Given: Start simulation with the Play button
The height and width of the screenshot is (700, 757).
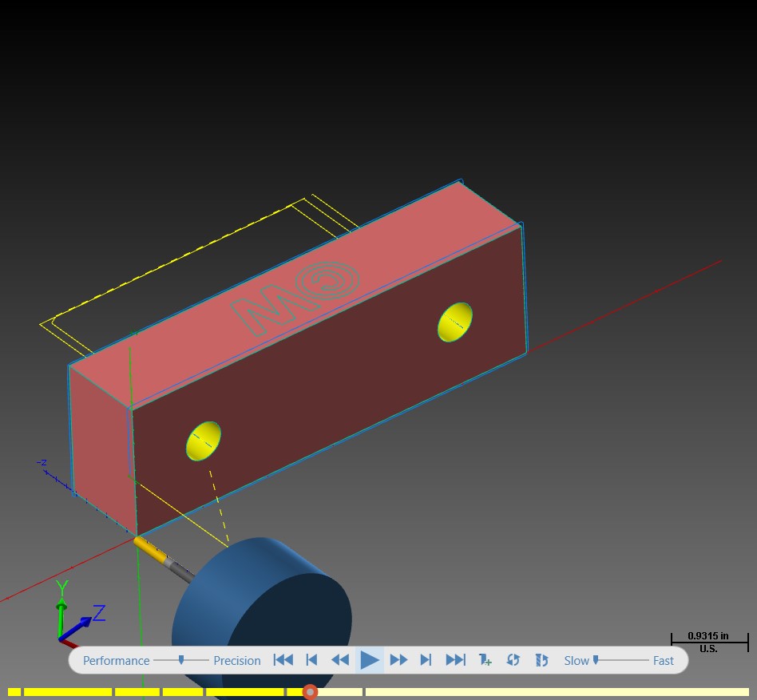Looking at the screenshot, I should (370, 660).
